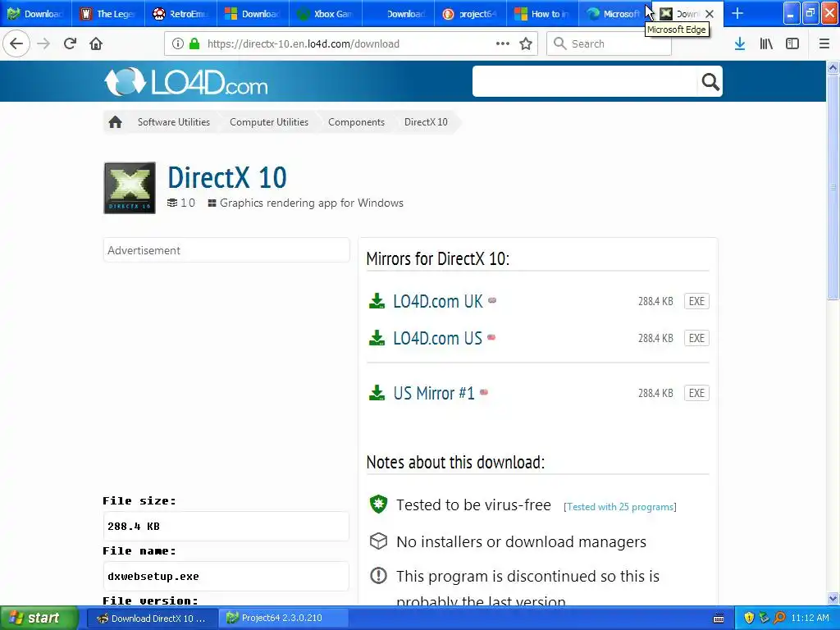Click the browser Search box
This screenshot has height=630, width=840.
click(609, 44)
